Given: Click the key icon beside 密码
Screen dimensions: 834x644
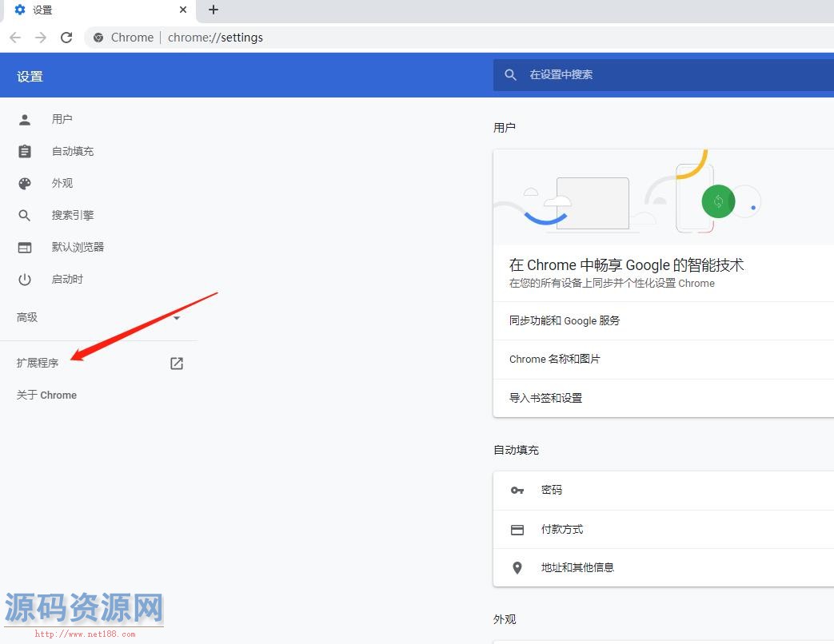Looking at the screenshot, I should [517, 491].
